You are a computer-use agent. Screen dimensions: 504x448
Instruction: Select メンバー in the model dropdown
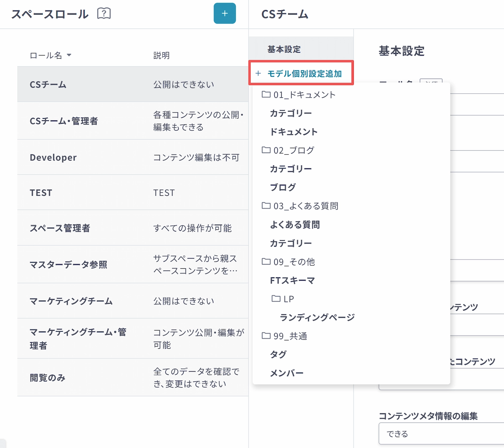(287, 373)
